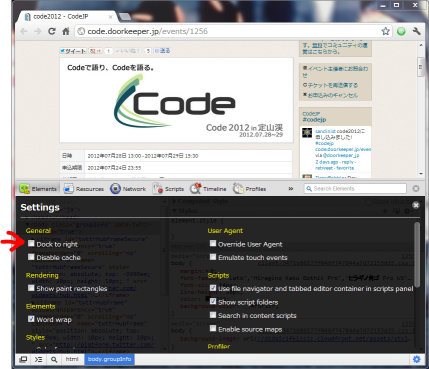This screenshot has height=369, width=429.
Task: Enable Override User Agent checkbox
Action: 213,244
